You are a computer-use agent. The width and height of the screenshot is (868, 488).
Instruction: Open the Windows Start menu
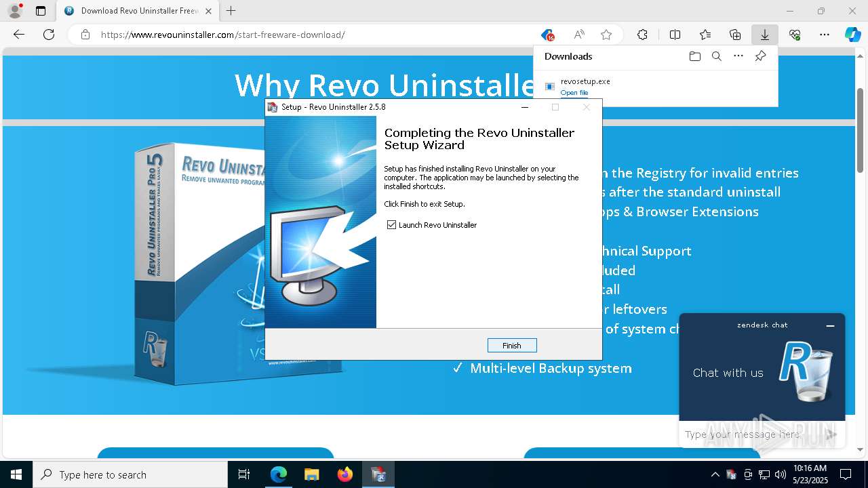point(16,474)
